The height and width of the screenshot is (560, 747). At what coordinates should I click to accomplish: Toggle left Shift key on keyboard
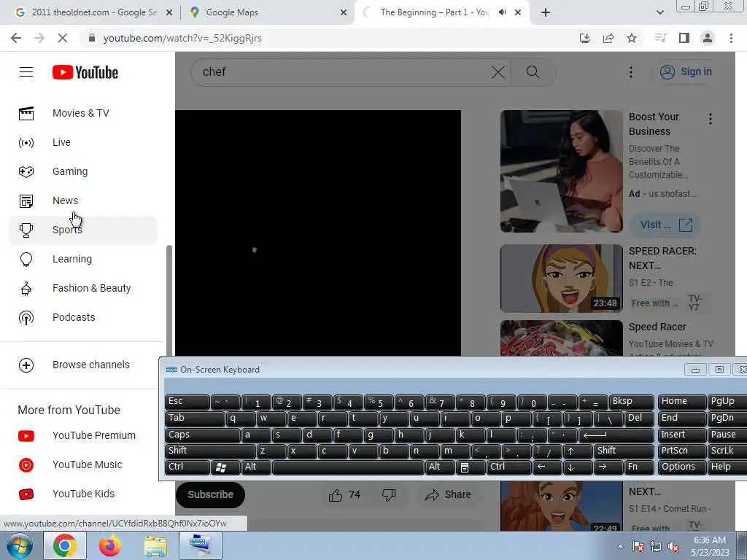[210, 451]
